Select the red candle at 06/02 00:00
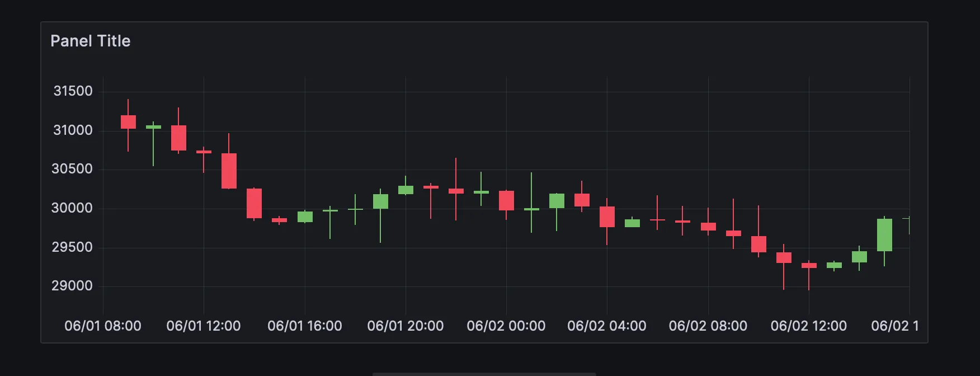 pos(506,200)
